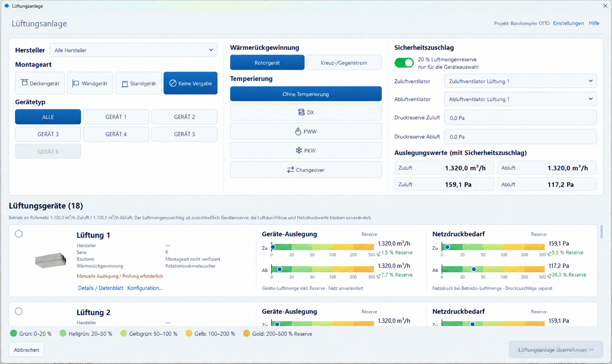The height and width of the screenshot is (364, 612).
Task: Choose Rotorgerät heat recovery
Action: [267, 62]
